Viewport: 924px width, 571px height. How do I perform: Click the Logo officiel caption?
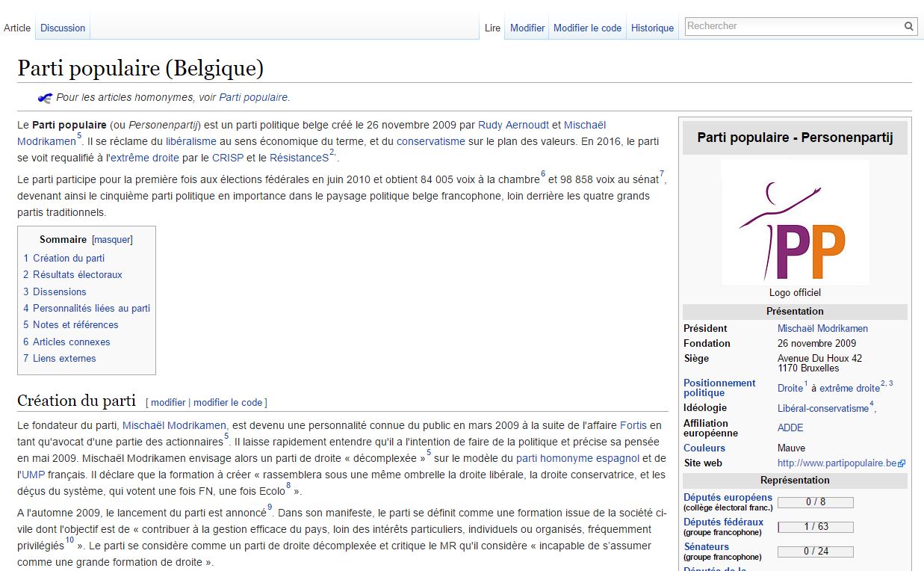click(x=795, y=293)
